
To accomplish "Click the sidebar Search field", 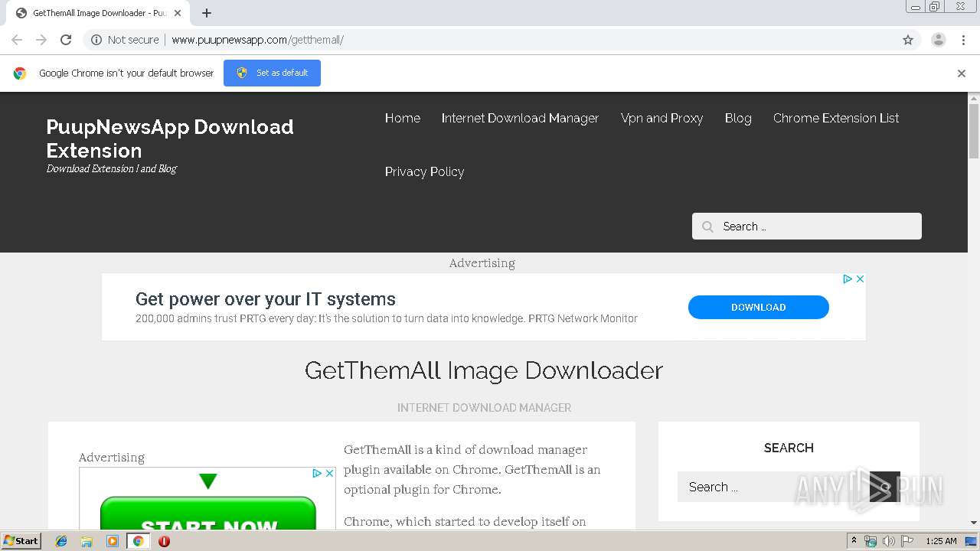I will (773, 487).
